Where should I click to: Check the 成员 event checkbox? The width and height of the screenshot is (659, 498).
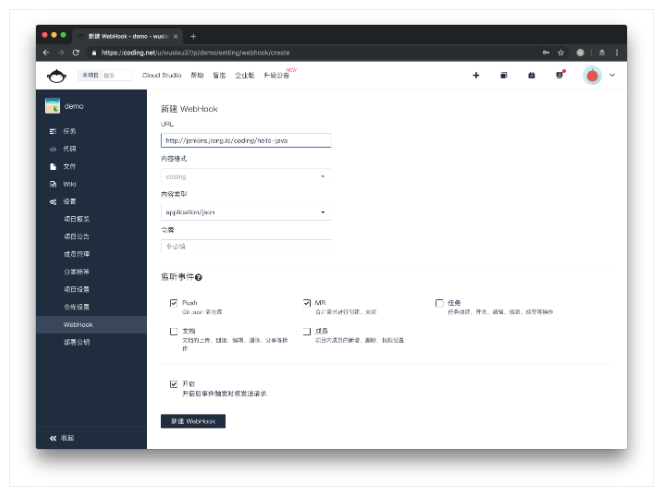pyautogui.click(x=307, y=332)
